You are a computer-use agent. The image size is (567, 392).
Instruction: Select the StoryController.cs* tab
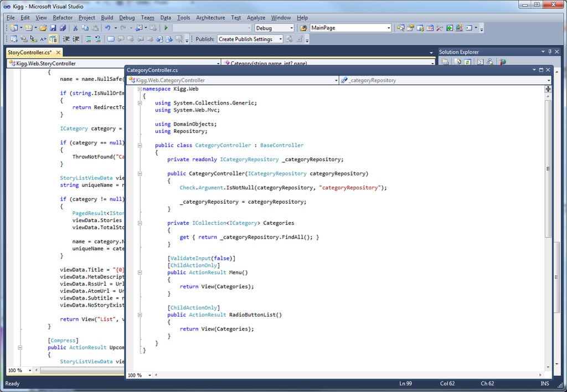pyautogui.click(x=30, y=53)
